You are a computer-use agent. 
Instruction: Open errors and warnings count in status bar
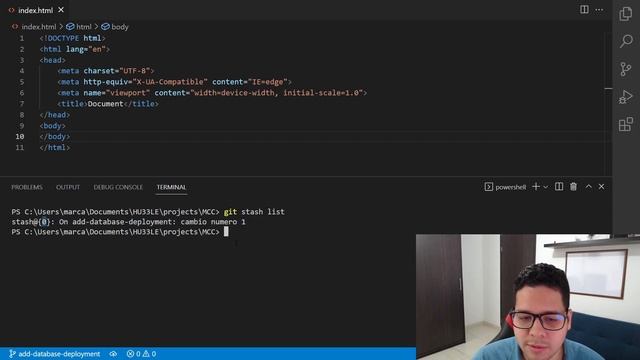click(141, 354)
